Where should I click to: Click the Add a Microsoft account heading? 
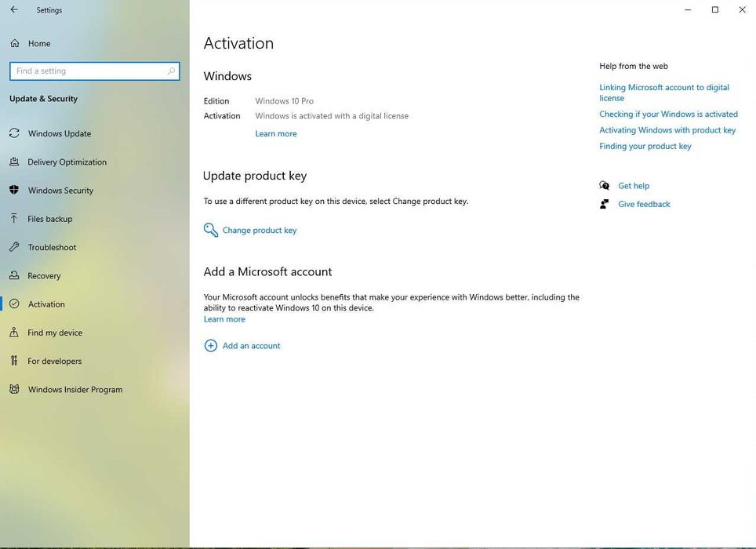(267, 272)
